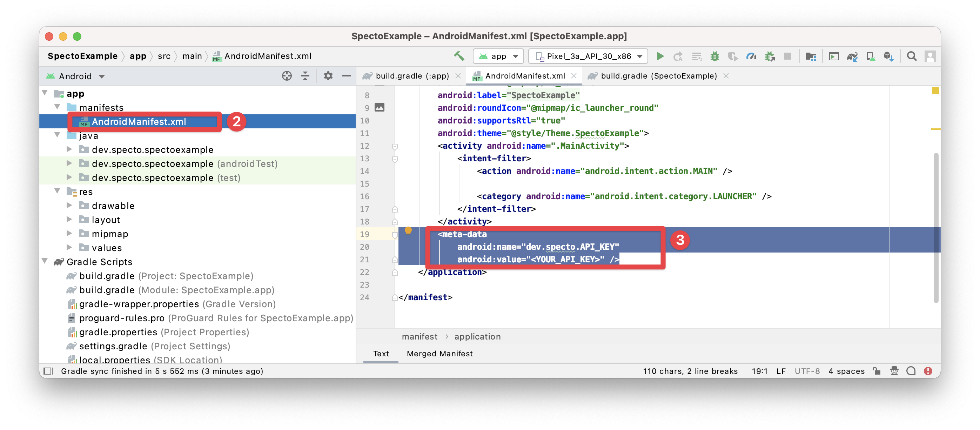Open the app run configuration dropdown
Viewport: 980px width, 430px height.
pyautogui.click(x=498, y=56)
